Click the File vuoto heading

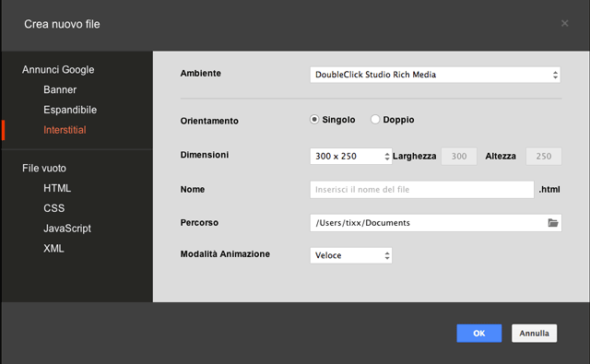(44, 168)
